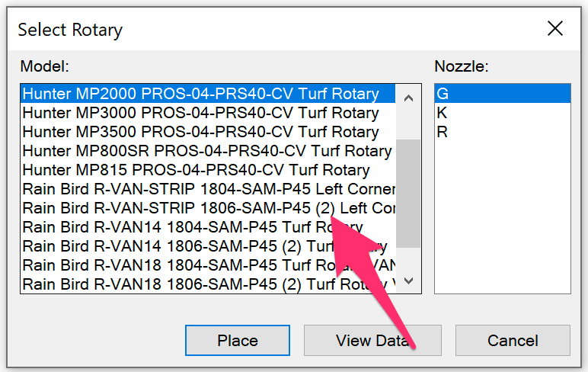The image size is (588, 372).
Task: Click the Model list scrollbar thumb
Action: coord(408,194)
